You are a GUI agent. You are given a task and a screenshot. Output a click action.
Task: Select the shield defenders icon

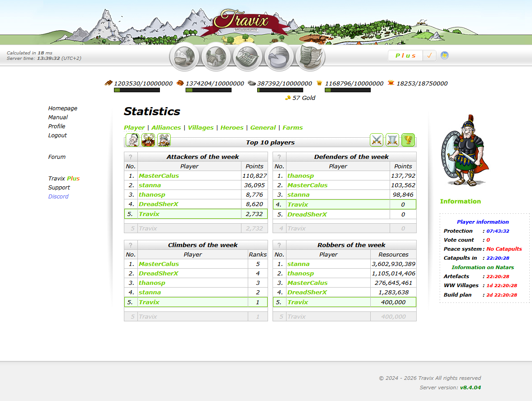pyautogui.click(x=392, y=140)
